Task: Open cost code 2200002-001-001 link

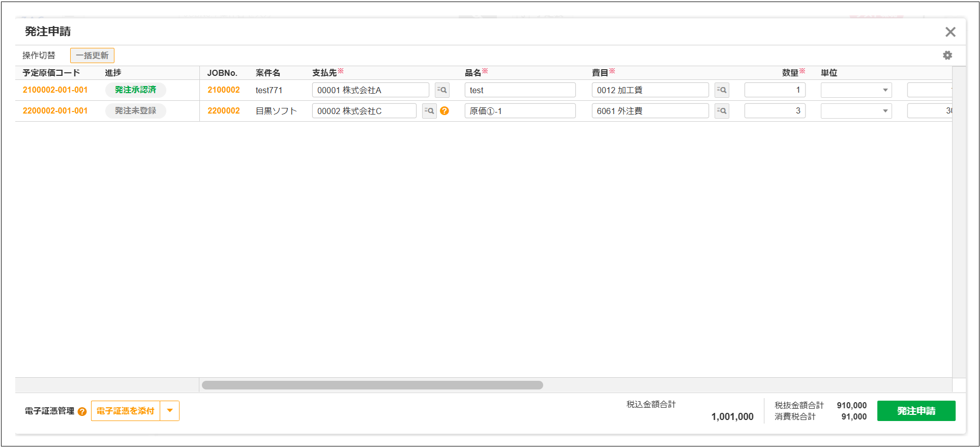Action: coord(55,111)
